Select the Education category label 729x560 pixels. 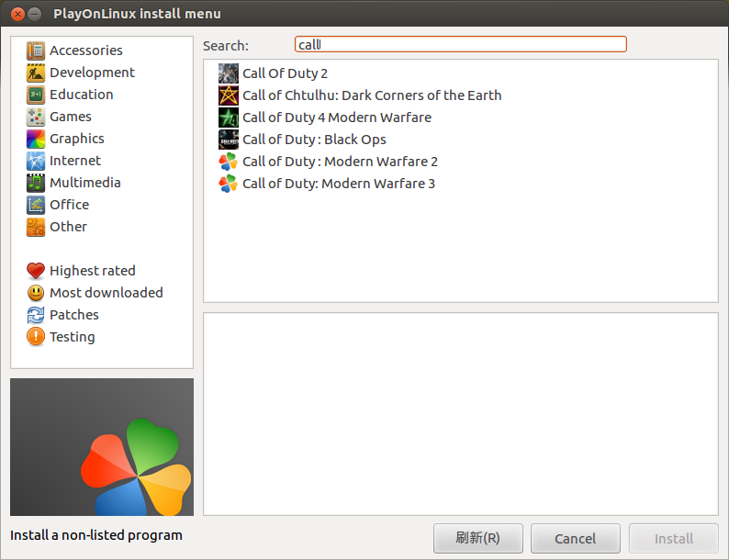point(82,95)
